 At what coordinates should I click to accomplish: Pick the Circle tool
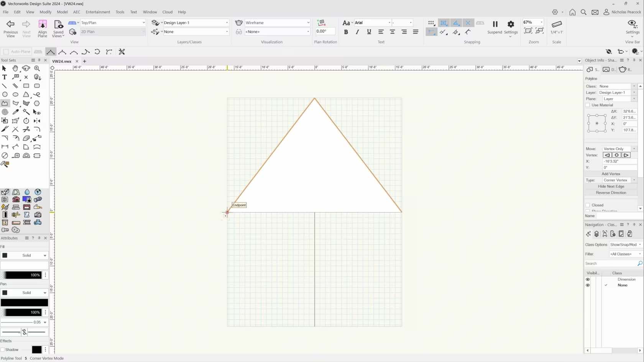pyautogui.click(x=5, y=94)
